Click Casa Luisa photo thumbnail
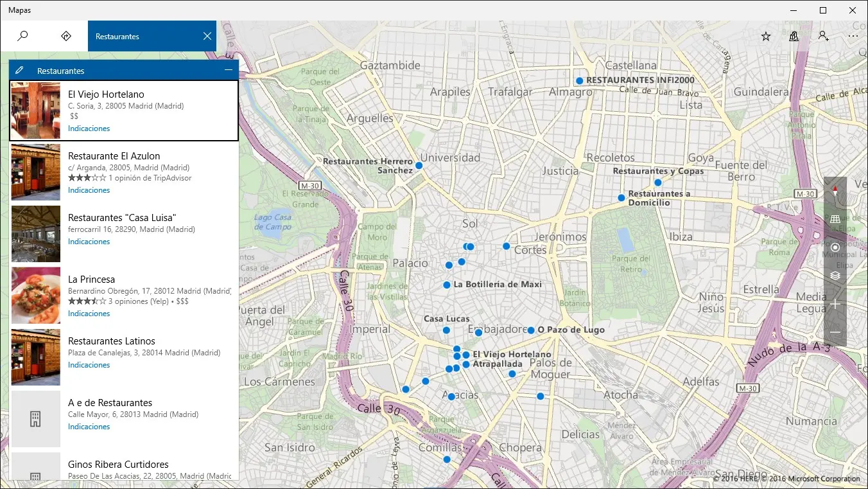This screenshot has width=868, height=489. 36,234
